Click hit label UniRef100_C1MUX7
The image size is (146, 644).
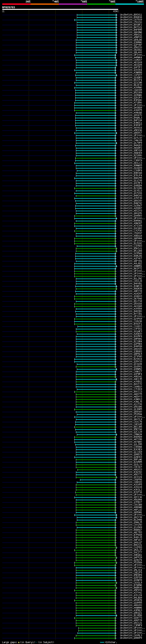pos(131,60)
